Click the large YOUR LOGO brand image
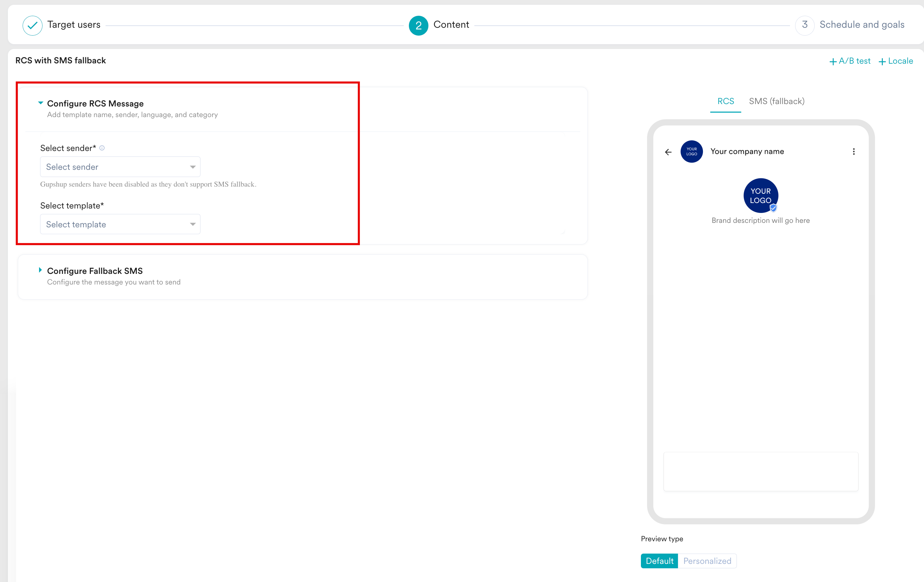This screenshot has width=924, height=582. [x=760, y=195]
